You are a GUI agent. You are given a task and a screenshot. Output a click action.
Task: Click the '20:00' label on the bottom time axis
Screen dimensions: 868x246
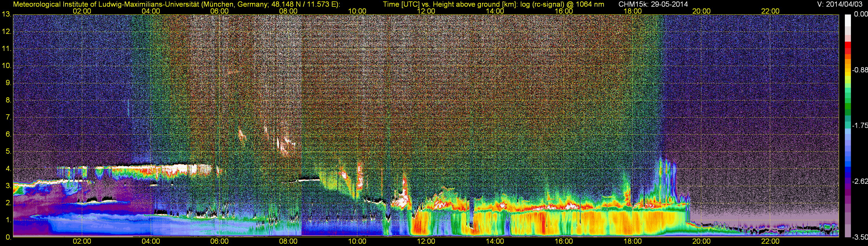701,241
